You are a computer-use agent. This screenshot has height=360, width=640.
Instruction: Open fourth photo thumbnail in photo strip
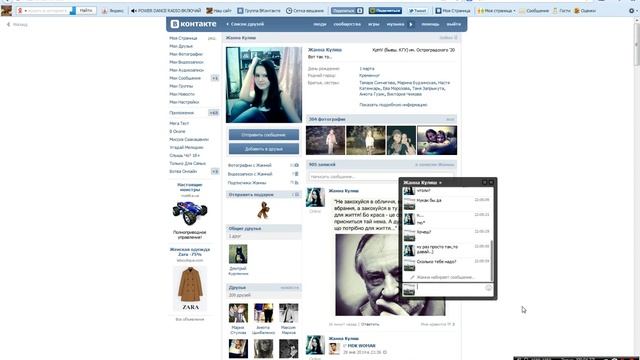click(437, 140)
